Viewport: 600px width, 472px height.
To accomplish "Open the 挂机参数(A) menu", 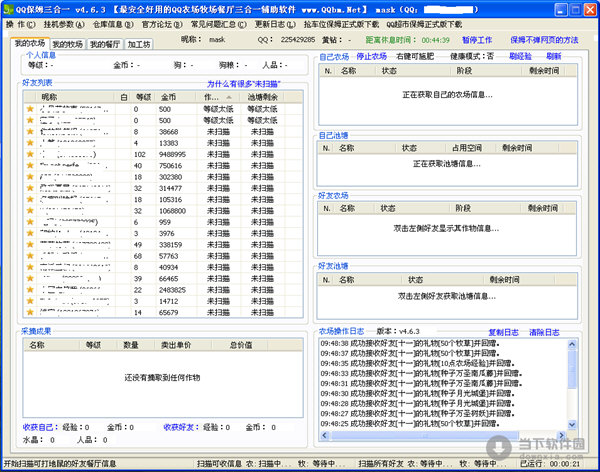I will [x=64, y=24].
